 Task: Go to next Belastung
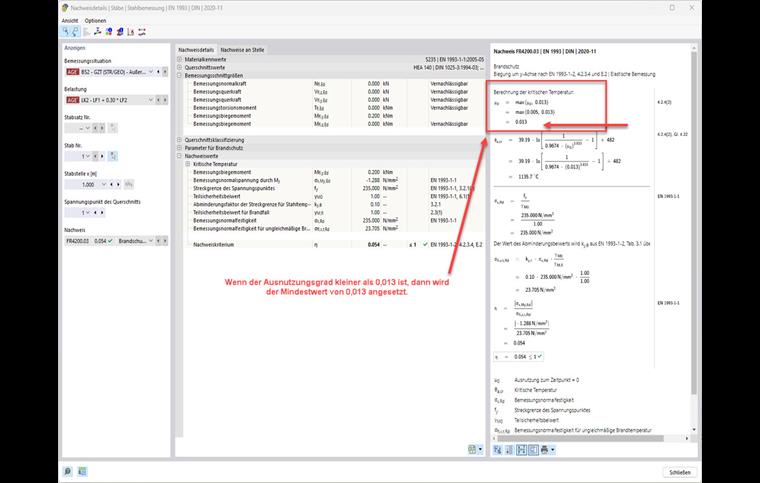coord(165,100)
